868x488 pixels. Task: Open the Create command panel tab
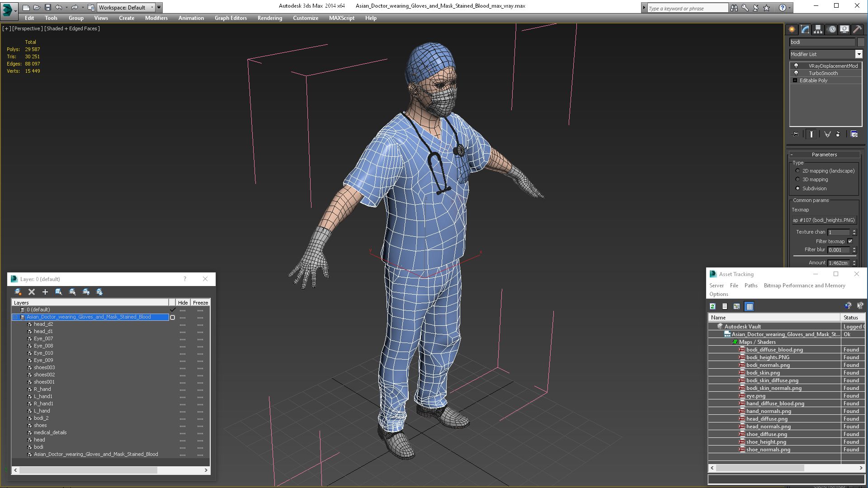[x=792, y=29]
